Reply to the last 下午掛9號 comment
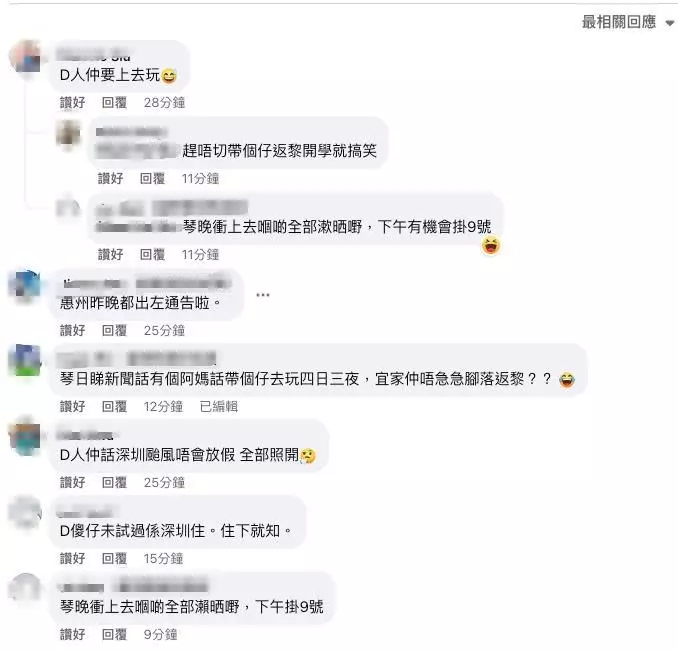The width and height of the screenshot is (678, 650). coord(114,634)
